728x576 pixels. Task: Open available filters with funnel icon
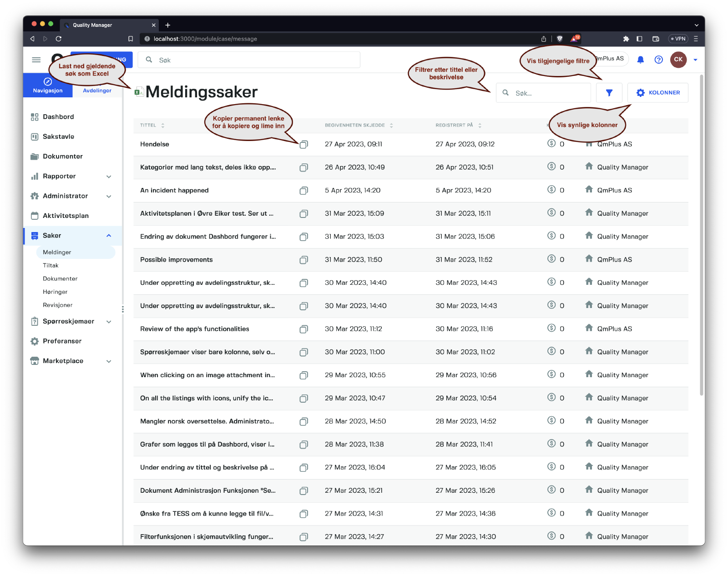pyautogui.click(x=609, y=93)
